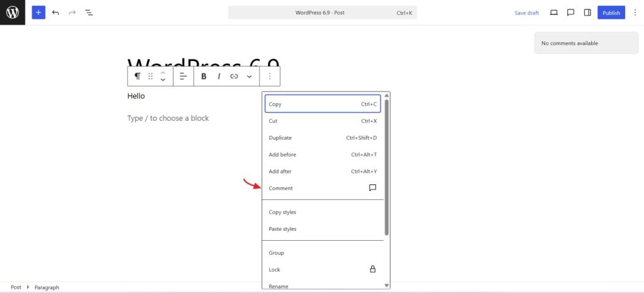Toggle the Settings sidebar panel icon
This screenshot has width=644, height=293.
click(587, 13)
